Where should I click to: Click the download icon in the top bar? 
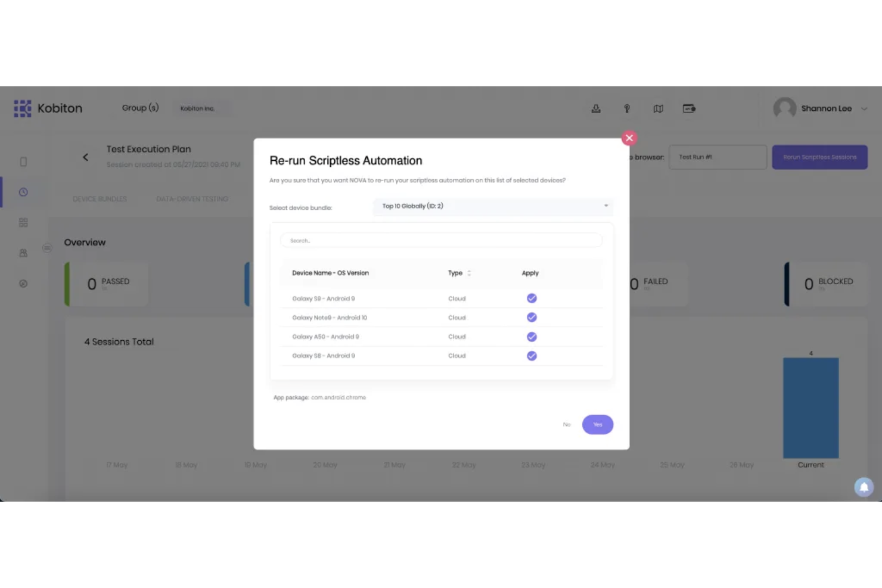596,108
